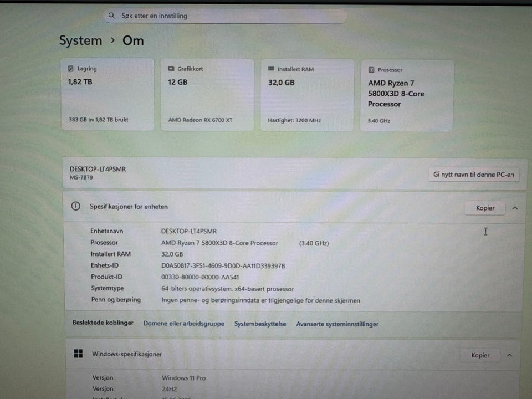Open the Grafikkort 12 GB card
532x399 pixels.
(207, 95)
